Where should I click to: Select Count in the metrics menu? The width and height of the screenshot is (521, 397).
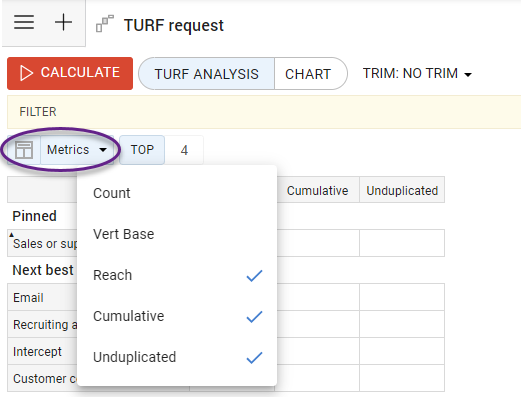[177, 193]
